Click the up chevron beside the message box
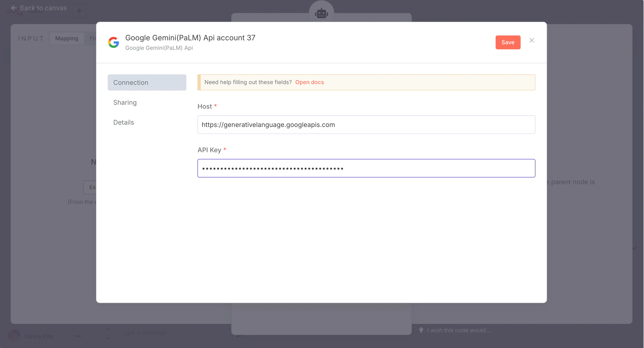The image size is (644, 348). (x=109, y=329)
